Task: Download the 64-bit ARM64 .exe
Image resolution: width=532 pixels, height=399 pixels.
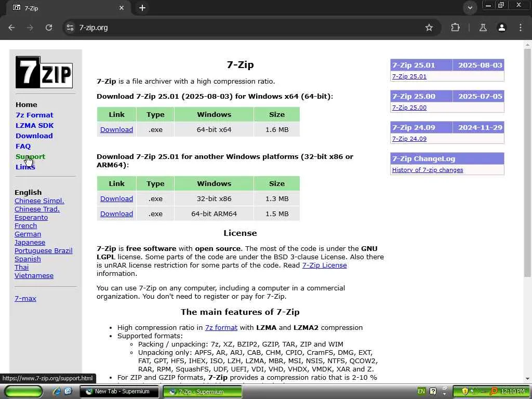Action: pos(116,214)
